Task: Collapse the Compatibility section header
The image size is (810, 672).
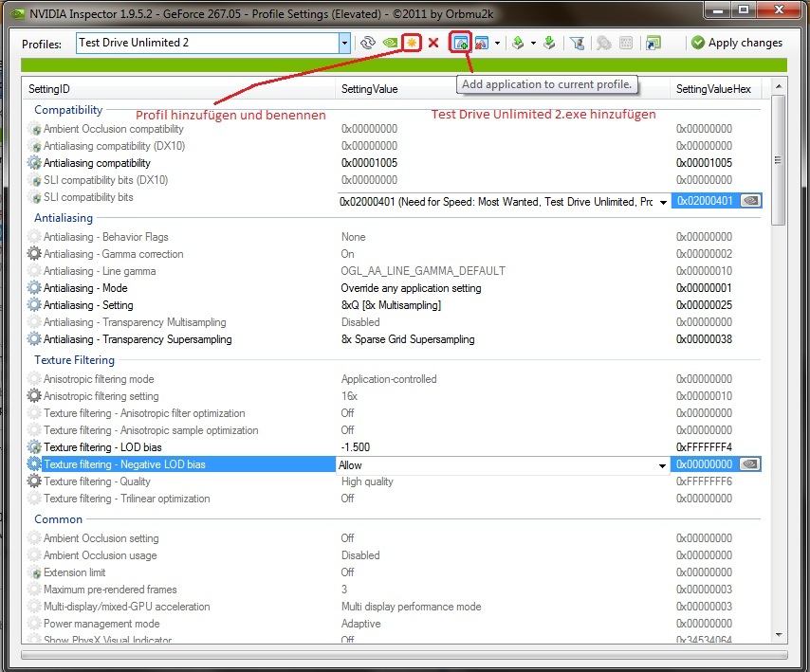Action: [x=68, y=110]
